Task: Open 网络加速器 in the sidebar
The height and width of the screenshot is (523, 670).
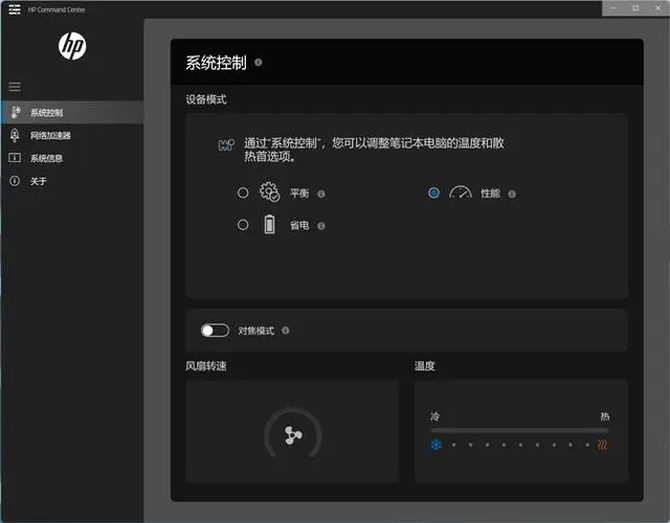Action: coord(72,135)
